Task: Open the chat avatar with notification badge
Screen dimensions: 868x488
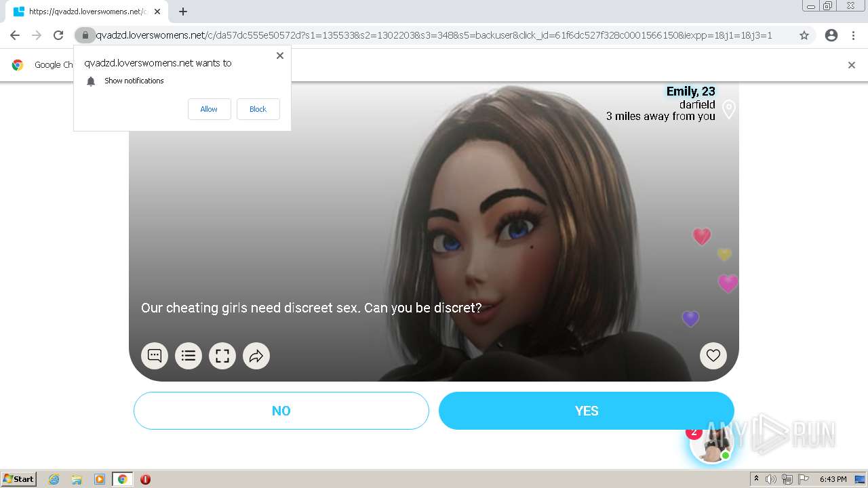Action: click(x=711, y=443)
